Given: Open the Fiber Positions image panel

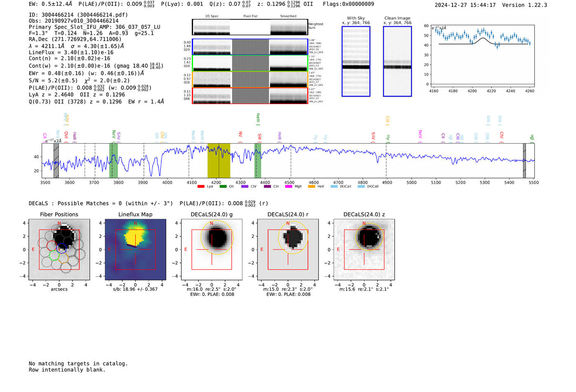Looking at the screenshot, I should pos(59,250).
